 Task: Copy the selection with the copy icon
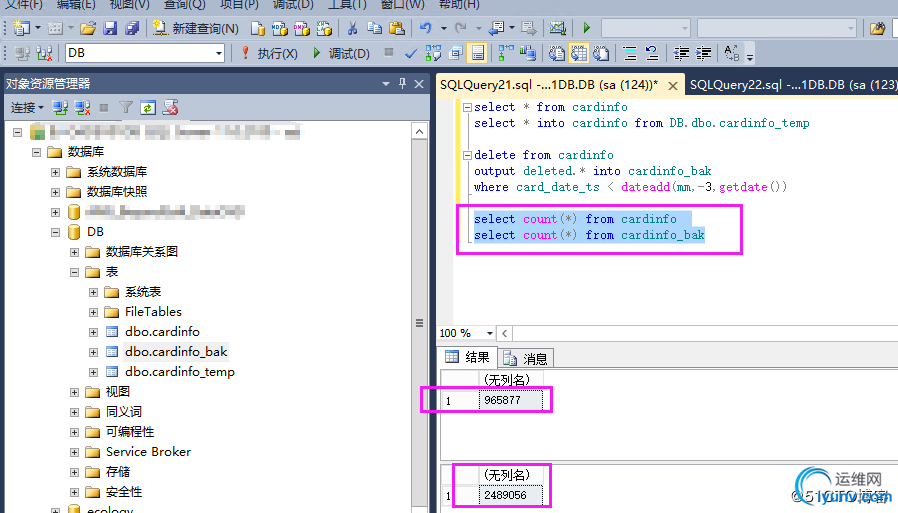pos(375,28)
